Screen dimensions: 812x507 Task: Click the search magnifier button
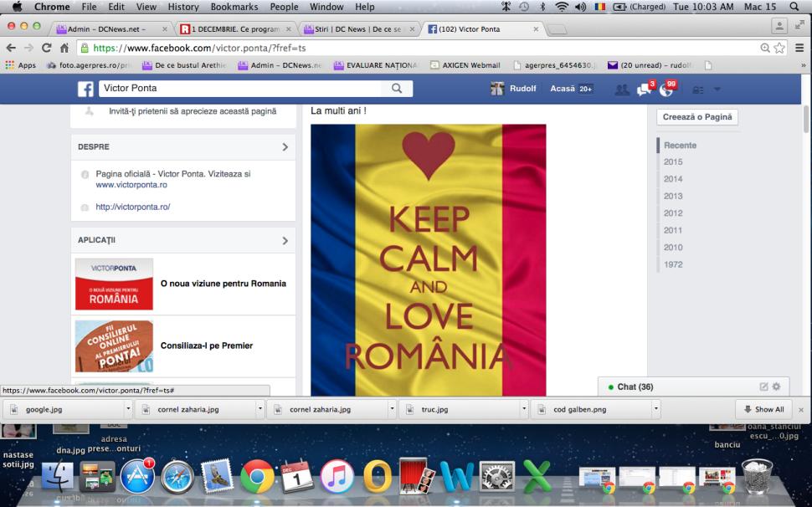coord(396,88)
